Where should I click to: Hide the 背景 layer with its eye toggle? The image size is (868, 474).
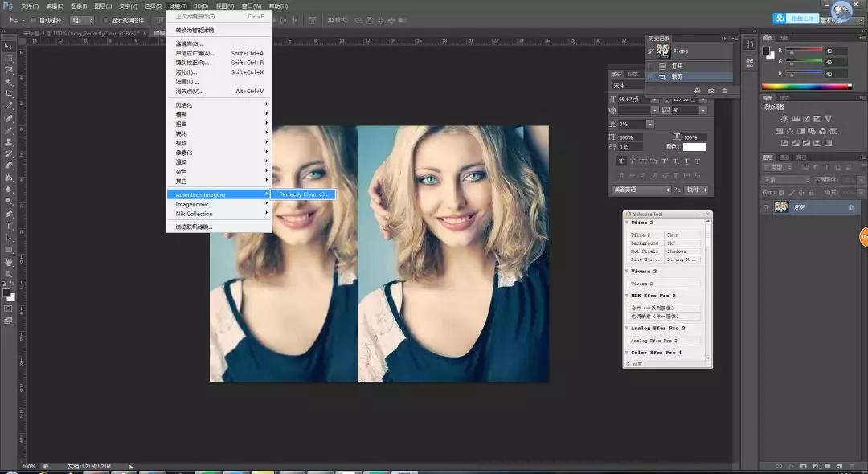[x=766, y=206]
